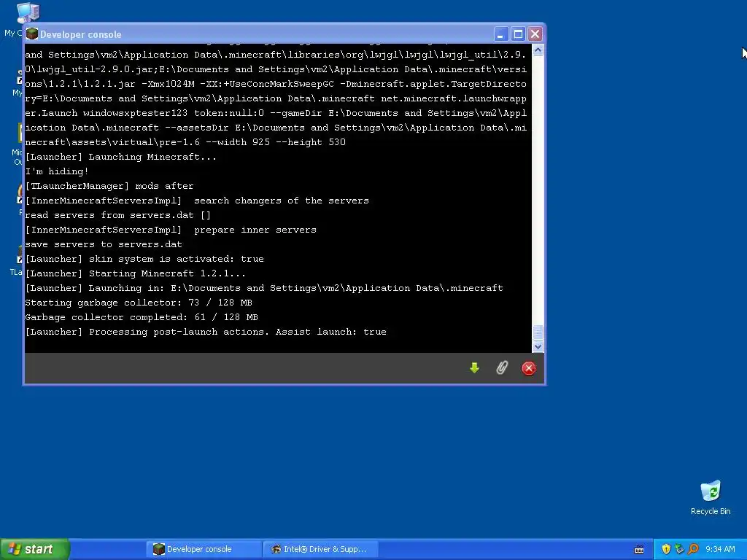Click the line '[TLauncherManager] mods after'
Screen dimensions: 747x560
click(109, 186)
